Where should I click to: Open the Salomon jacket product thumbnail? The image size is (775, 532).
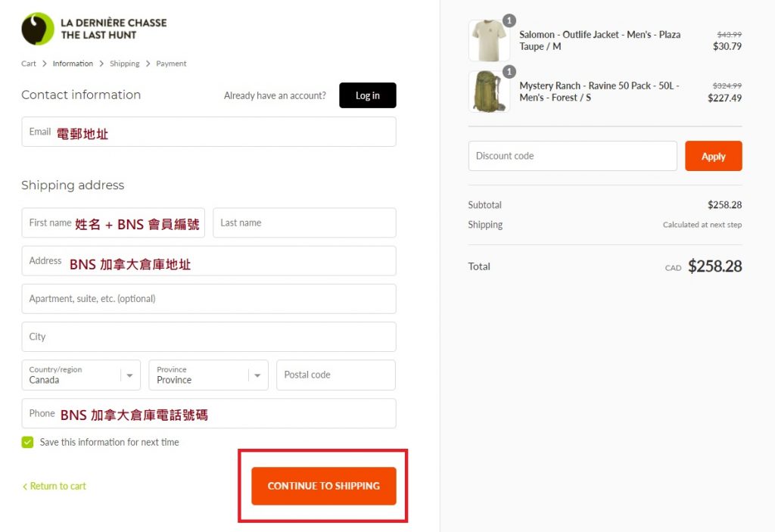(488, 42)
